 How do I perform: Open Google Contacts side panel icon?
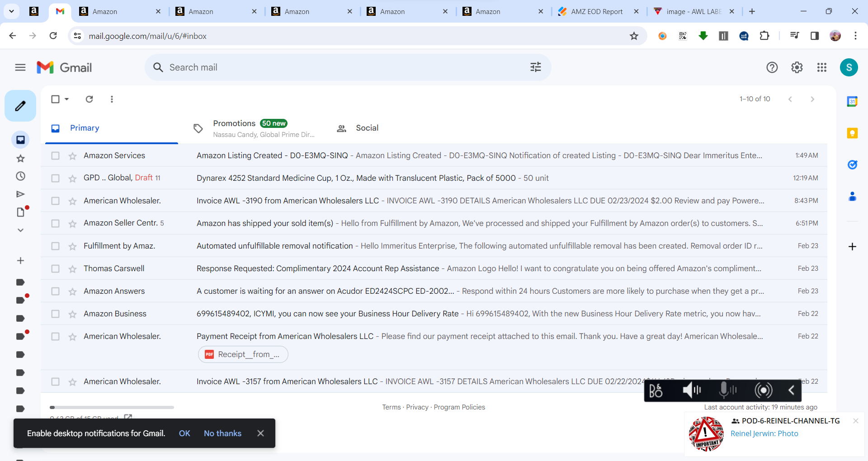(852, 196)
